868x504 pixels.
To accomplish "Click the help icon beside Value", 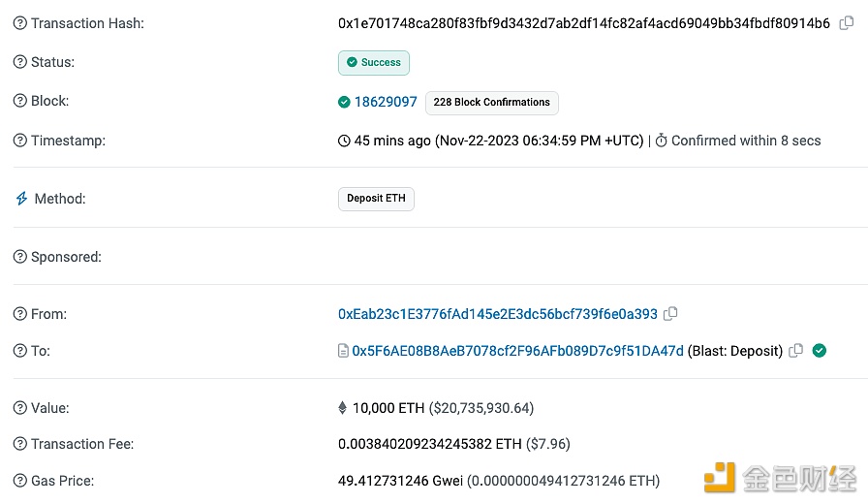I will [x=20, y=408].
